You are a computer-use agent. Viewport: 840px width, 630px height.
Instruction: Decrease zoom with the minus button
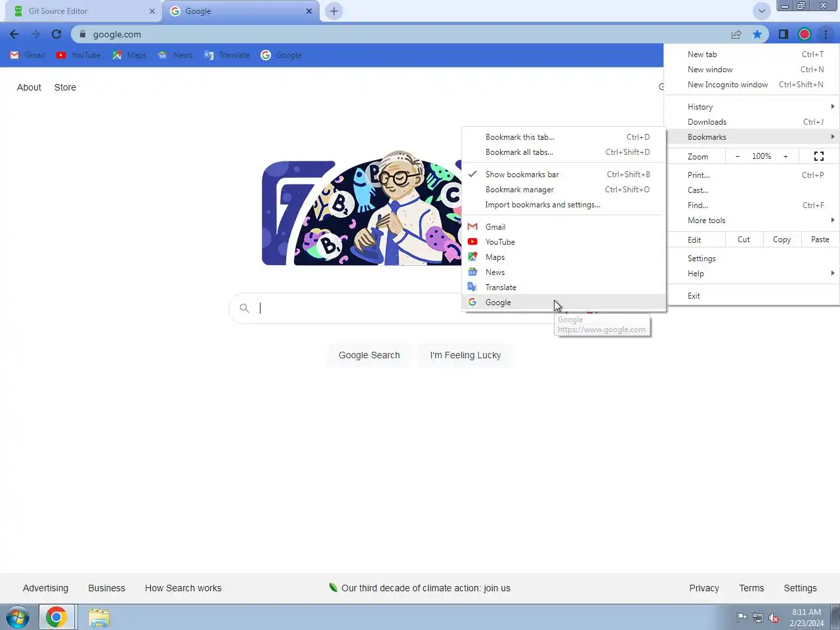[x=738, y=156]
